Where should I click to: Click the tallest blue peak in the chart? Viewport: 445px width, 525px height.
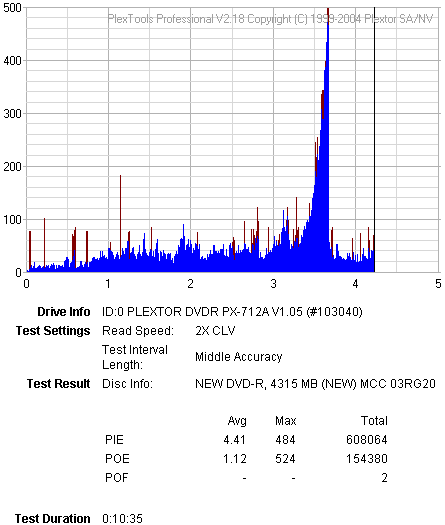point(327,100)
